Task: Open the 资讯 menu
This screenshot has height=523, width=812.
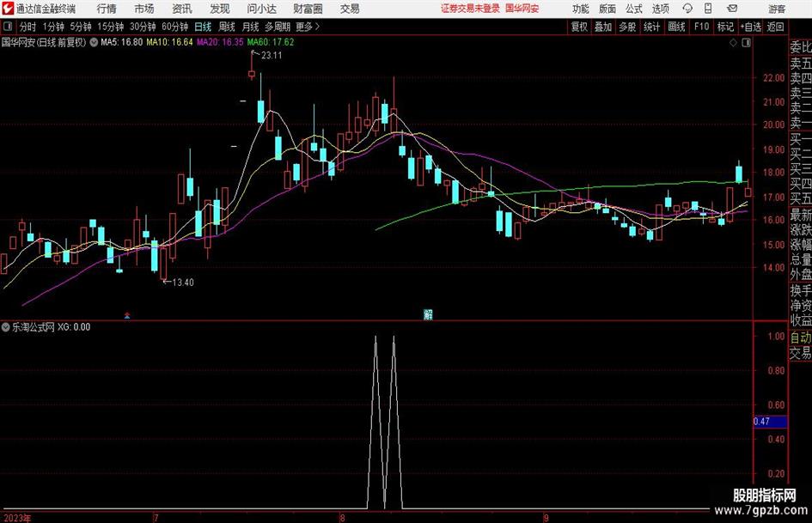Action: click(182, 9)
